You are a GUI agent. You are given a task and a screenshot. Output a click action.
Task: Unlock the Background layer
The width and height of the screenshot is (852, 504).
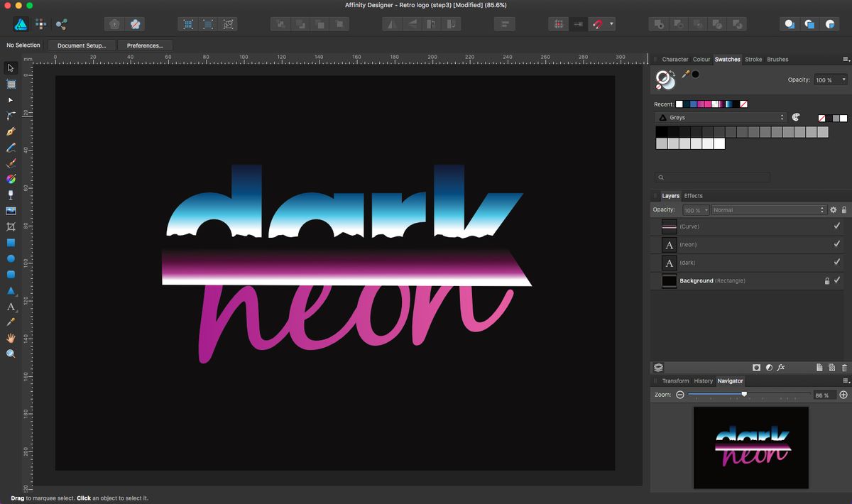pyautogui.click(x=827, y=280)
